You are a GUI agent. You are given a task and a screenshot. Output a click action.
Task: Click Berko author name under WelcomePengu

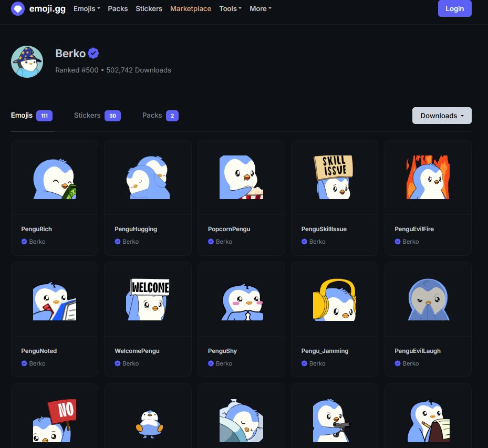[x=130, y=363]
